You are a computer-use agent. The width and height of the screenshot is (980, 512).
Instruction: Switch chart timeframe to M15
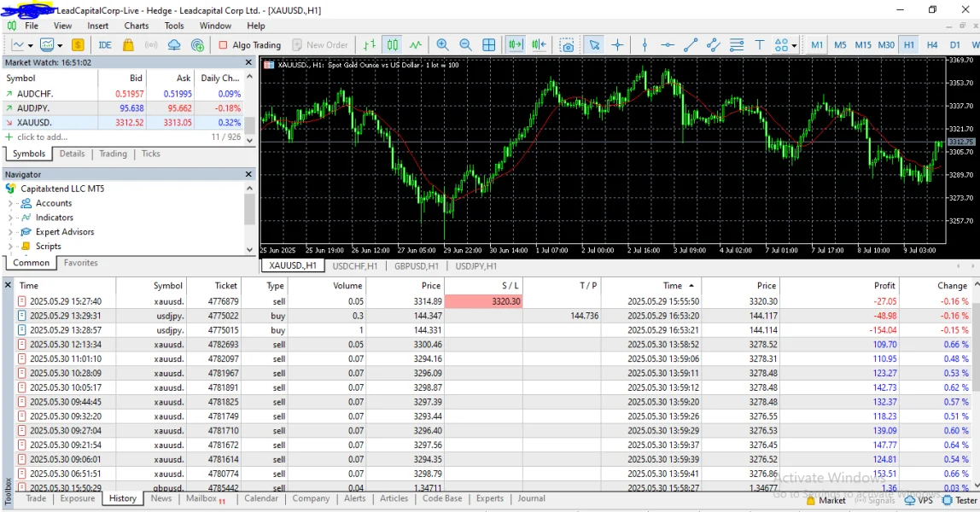click(863, 45)
